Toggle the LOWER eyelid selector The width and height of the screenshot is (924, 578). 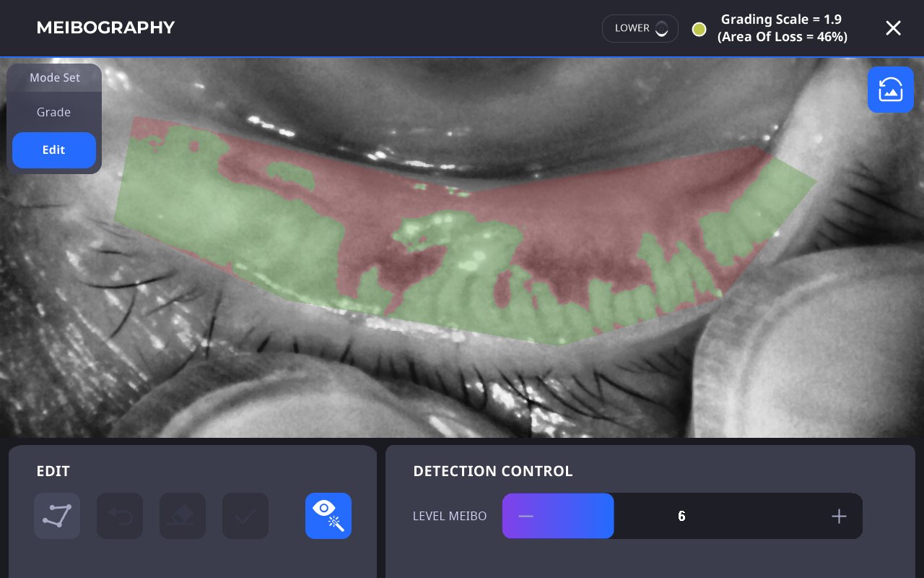[640, 28]
